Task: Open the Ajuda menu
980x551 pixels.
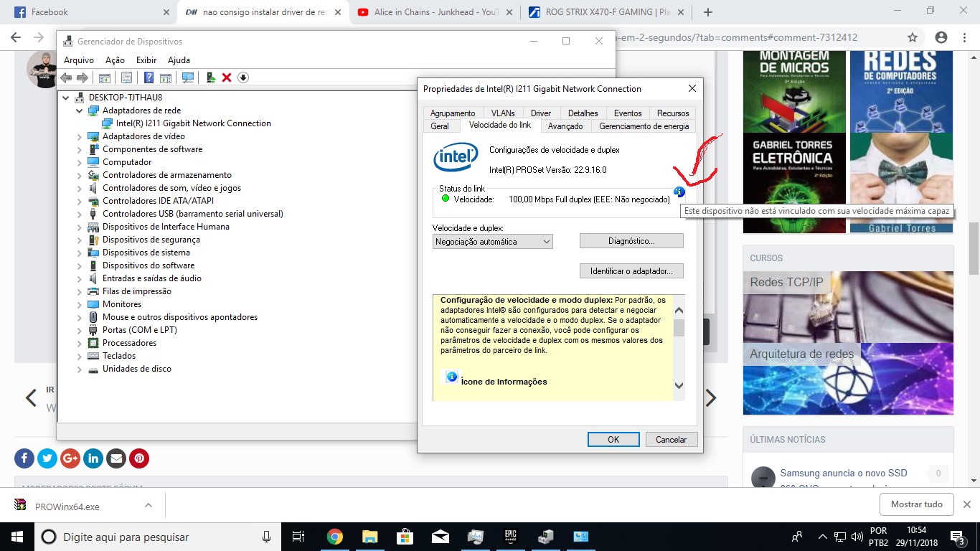Action: coord(179,60)
